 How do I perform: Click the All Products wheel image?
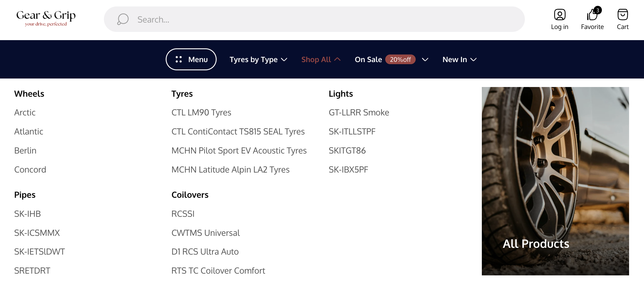point(555,181)
